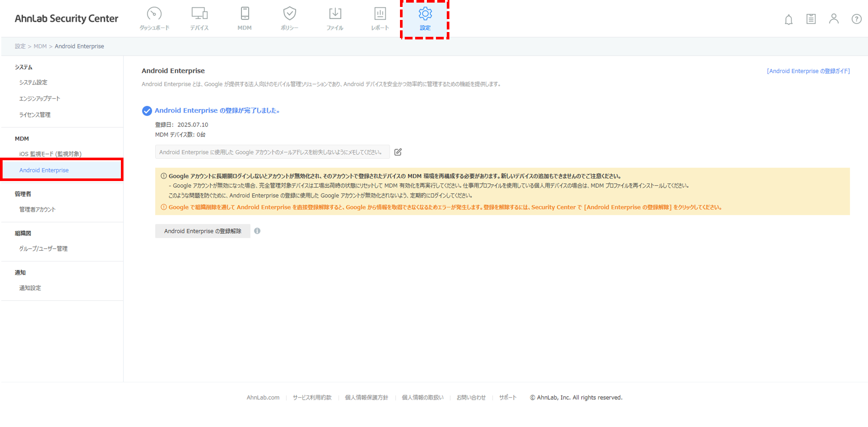
Task: Click the blue checkmark registration-complete icon
Action: [147, 111]
